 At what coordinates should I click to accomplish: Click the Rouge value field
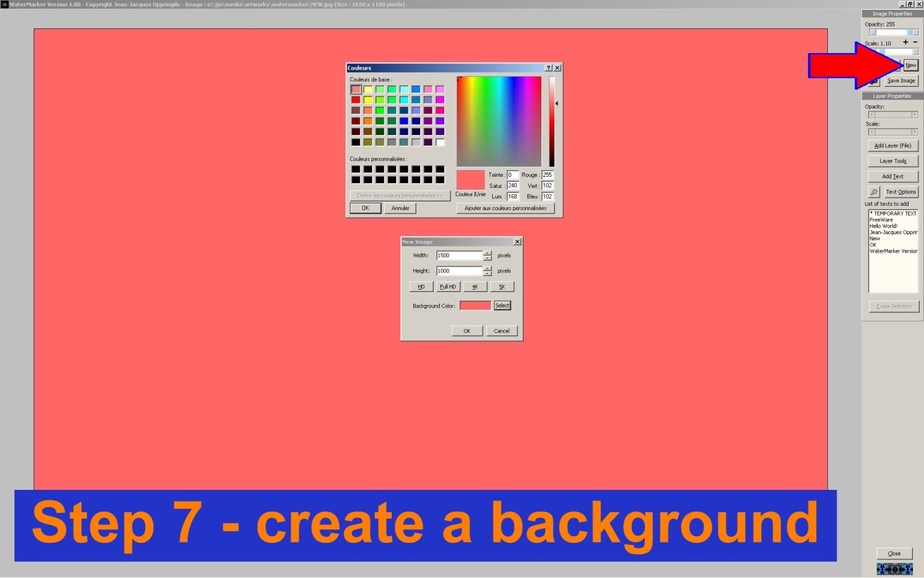(547, 175)
